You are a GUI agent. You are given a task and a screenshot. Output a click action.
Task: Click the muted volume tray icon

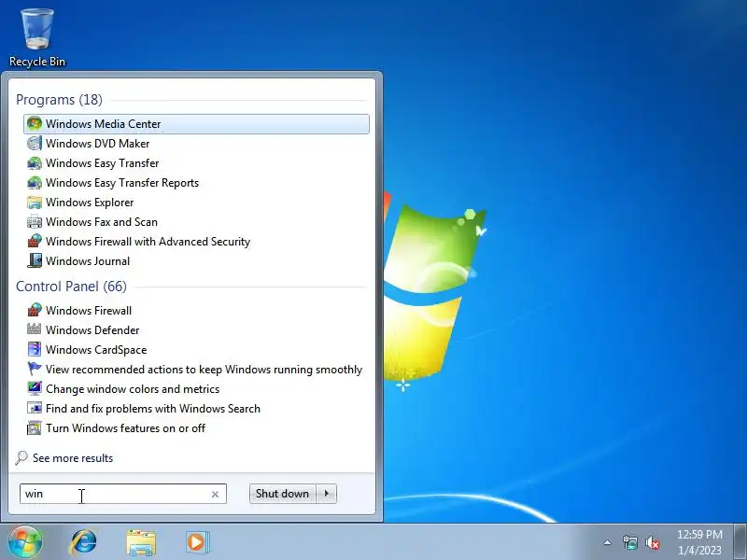[652, 542]
